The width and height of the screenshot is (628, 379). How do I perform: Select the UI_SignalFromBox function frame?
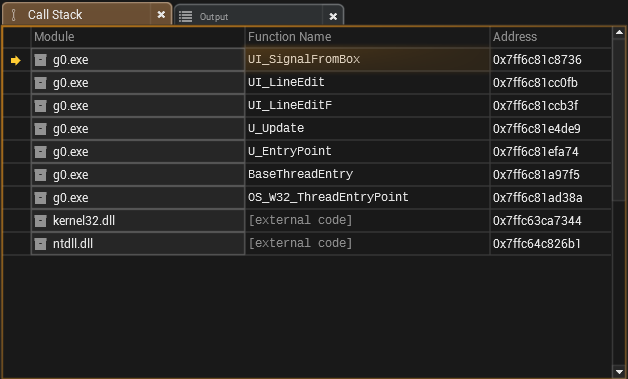(367, 60)
